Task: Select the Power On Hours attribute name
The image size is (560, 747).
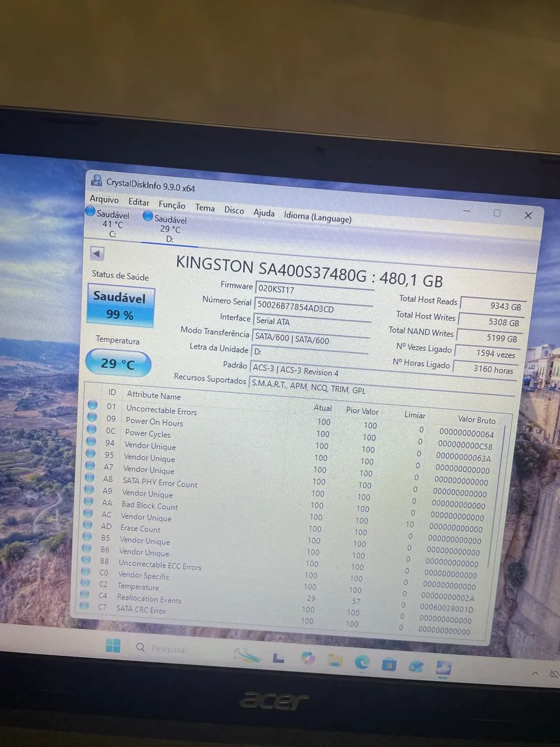Action: click(155, 422)
